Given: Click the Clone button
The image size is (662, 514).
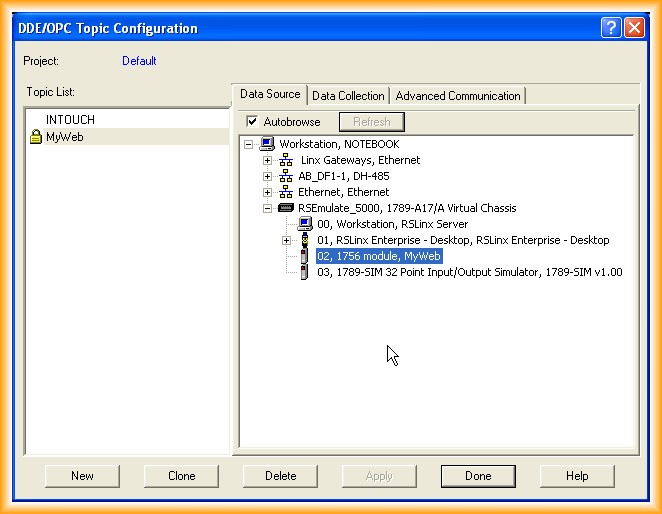Looking at the screenshot, I should coord(181,476).
